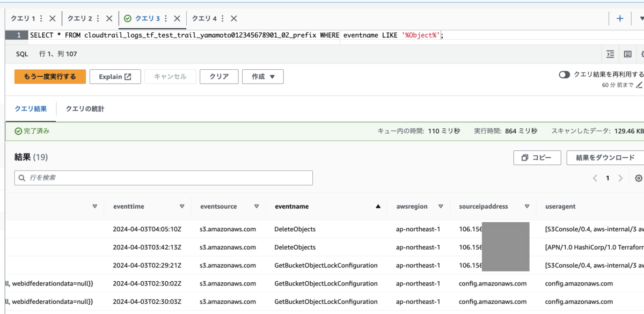Click config.amazonaws.com sourceipaddress in 02:30:02Z row
Screen dimensions: 644x314
pyautogui.click(x=493, y=283)
